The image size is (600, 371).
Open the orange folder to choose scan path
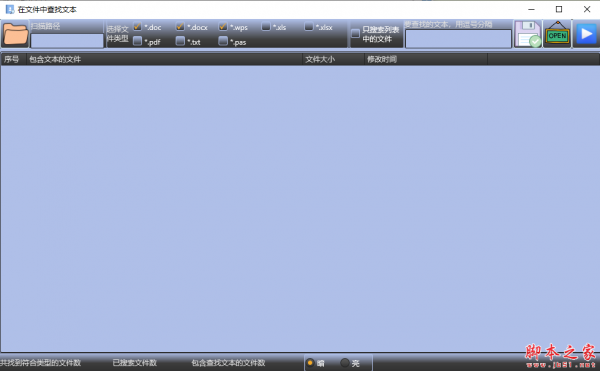(x=15, y=34)
